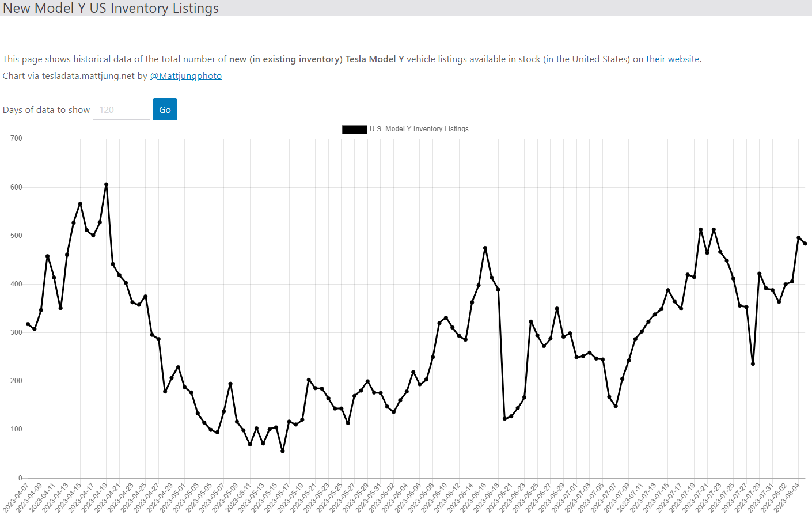Screen dimensions: 812x515
Task: Select the late-July dip data point near 235
Action: (x=753, y=363)
